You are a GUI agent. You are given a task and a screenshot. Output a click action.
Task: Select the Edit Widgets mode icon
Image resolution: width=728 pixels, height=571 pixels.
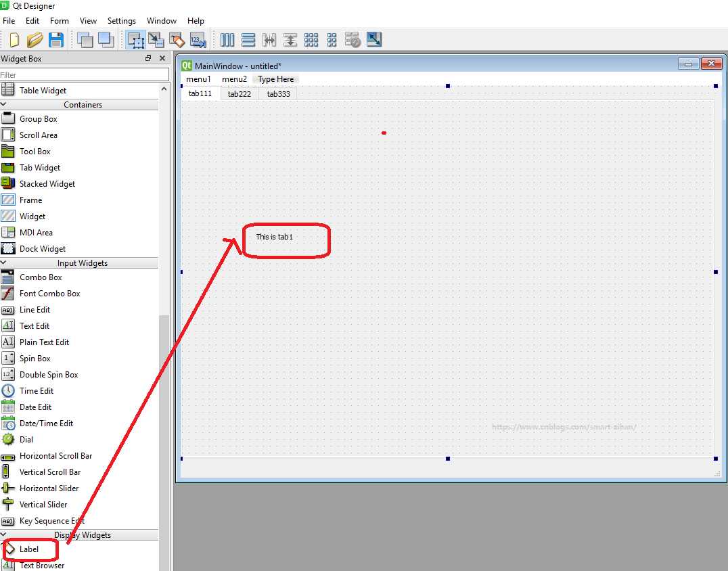coord(135,40)
